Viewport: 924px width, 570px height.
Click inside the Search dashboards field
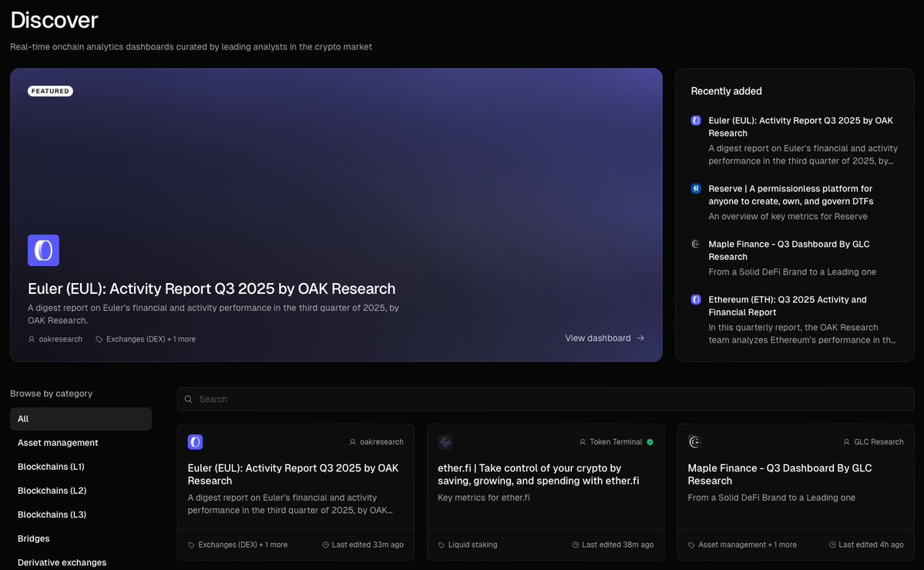point(546,400)
